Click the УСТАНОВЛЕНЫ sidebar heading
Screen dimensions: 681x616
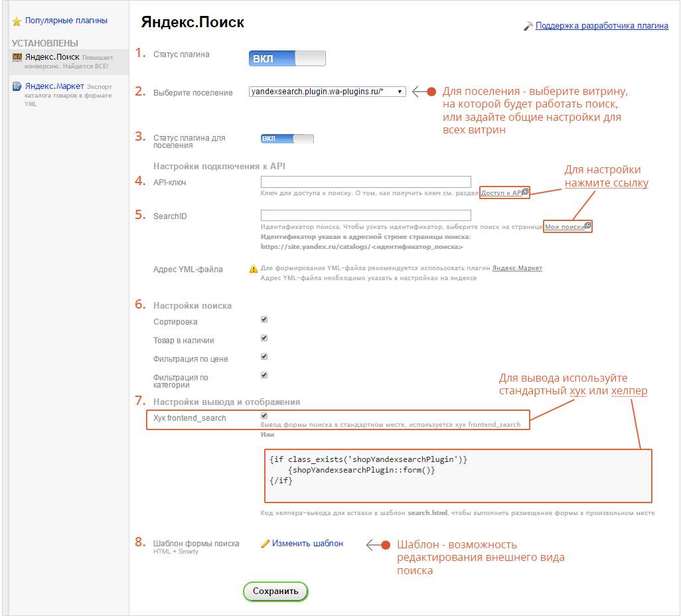point(44,43)
